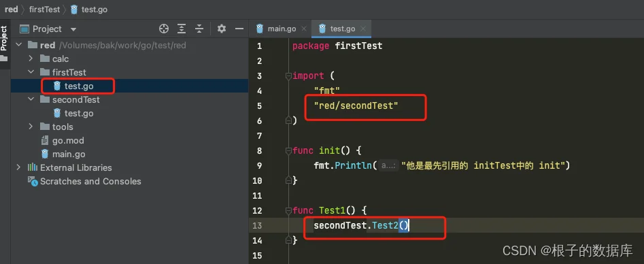
Task: Collapse the firstTest folder
Action: coord(31,72)
